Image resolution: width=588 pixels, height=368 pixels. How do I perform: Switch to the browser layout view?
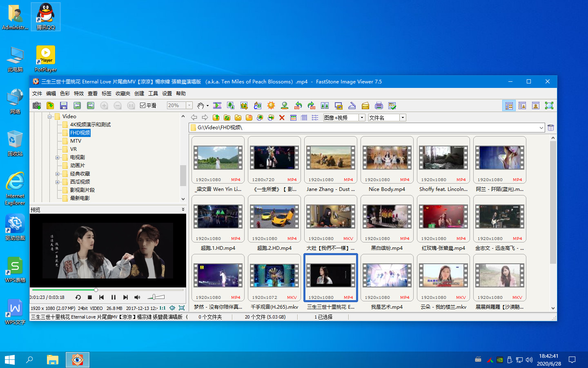[509, 105]
